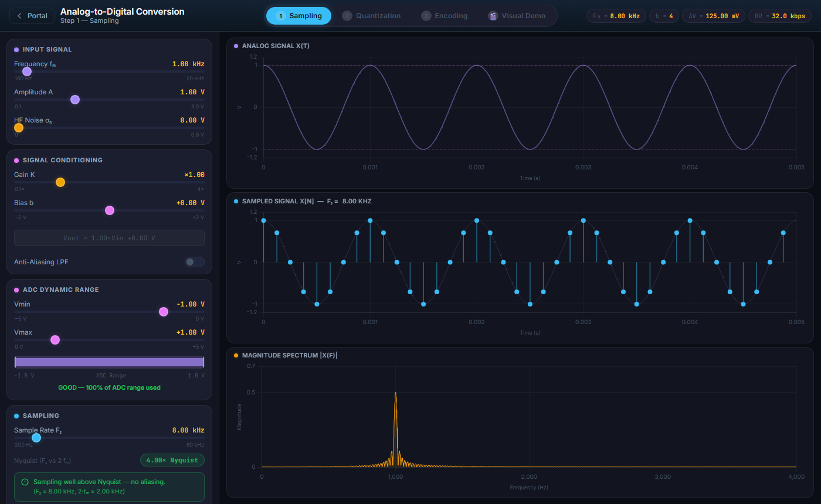Click the step 1 number badge on Sampling
The height and width of the screenshot is (504, 821).
(280, 16)
